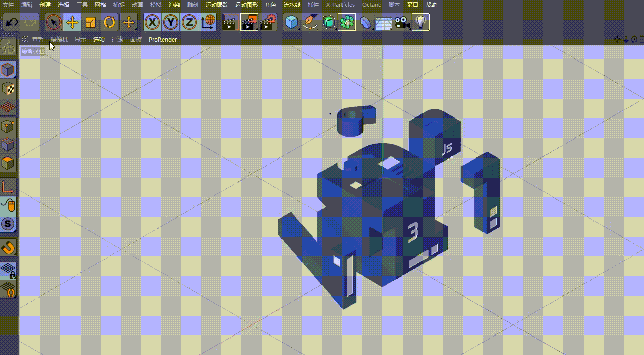Open the green Subdivision Surface generator icon
Screen dimensions: 644x355
tap(329, 22)
